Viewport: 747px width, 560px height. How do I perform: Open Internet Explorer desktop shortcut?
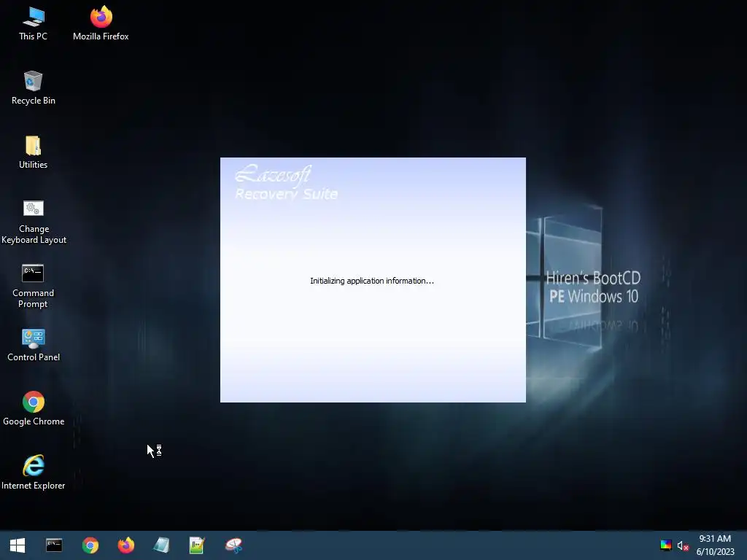(x=34, y=472)
